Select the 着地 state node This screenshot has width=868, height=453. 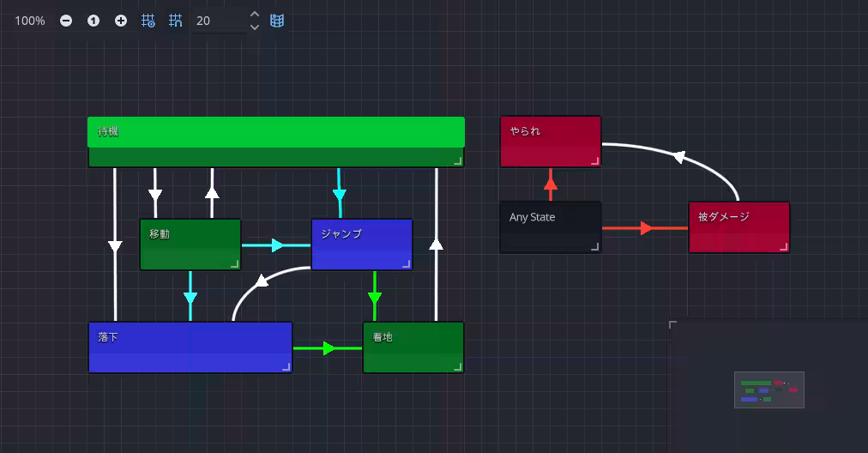[413, 347]
